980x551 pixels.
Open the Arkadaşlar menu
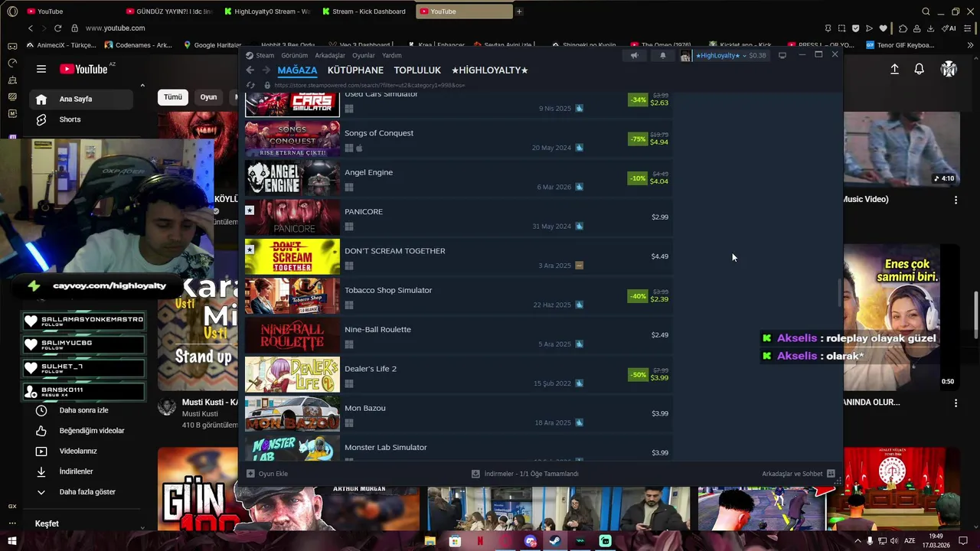pyautogui.click(x=330, y=55)
